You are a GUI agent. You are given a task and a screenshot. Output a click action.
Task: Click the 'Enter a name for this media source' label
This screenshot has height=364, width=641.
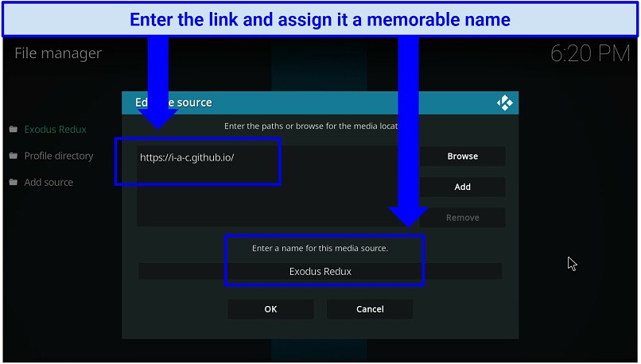[x=320, y=248]
